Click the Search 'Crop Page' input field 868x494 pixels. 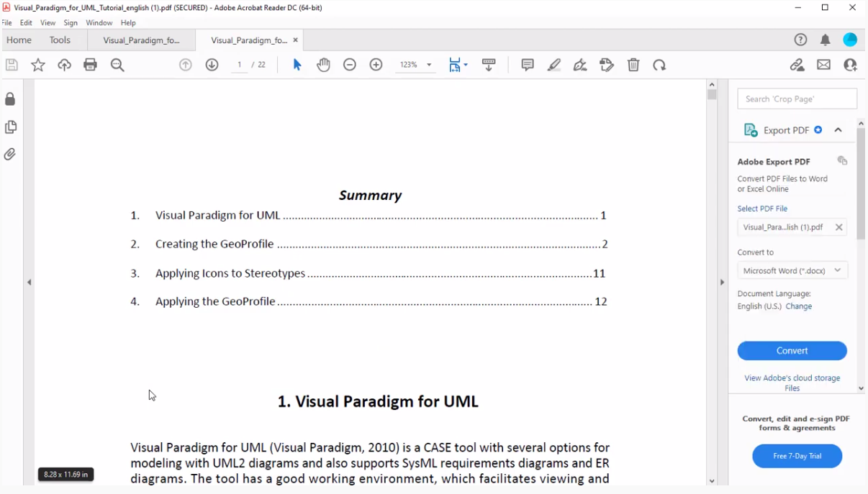click(797, 99)
